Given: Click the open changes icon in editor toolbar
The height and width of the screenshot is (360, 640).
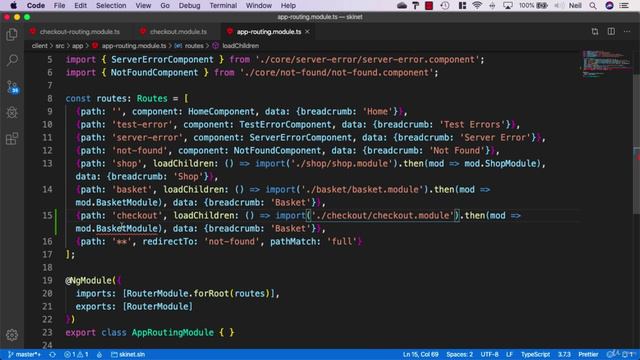Looking at the screenshot, I should point(595,31).
